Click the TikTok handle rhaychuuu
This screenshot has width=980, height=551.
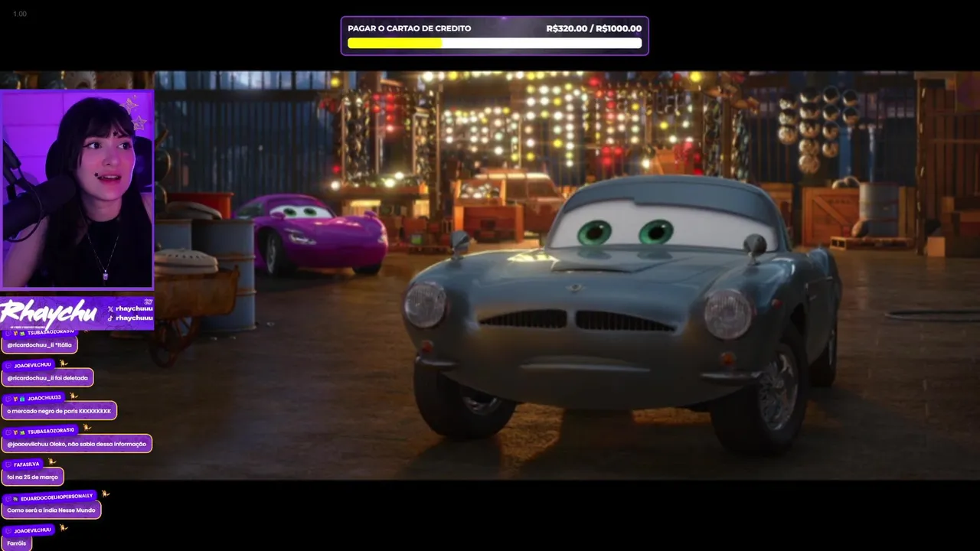(130, 318)
